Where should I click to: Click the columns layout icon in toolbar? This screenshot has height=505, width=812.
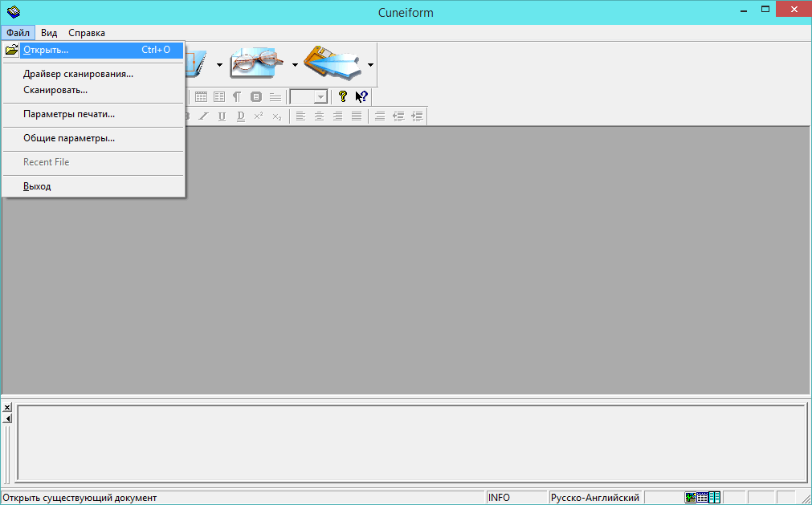point(219,97)
